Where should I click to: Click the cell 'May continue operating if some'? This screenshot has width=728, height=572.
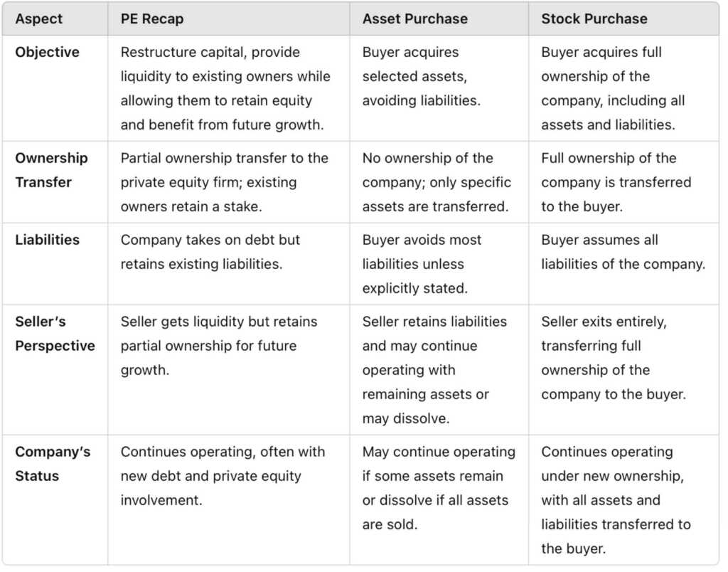[439, 488]
